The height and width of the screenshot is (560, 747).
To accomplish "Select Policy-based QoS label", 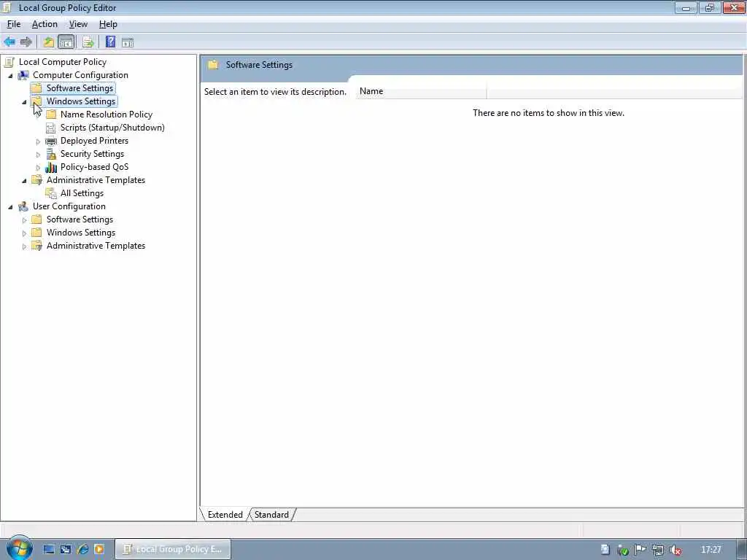I will point(94,167).
